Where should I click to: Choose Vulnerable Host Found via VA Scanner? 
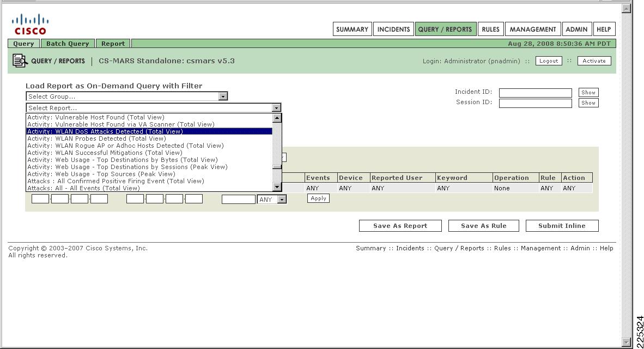[149, 124]
